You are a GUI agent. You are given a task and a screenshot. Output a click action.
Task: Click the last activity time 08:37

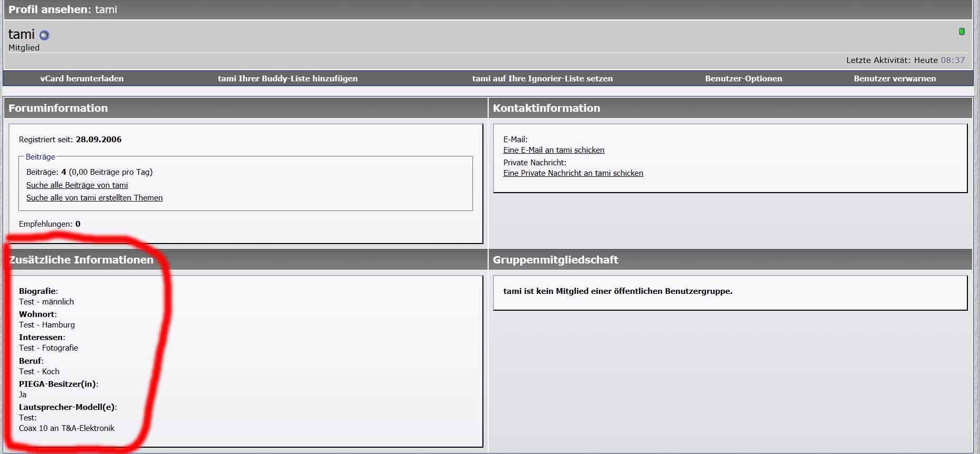[x=952, y=60]
